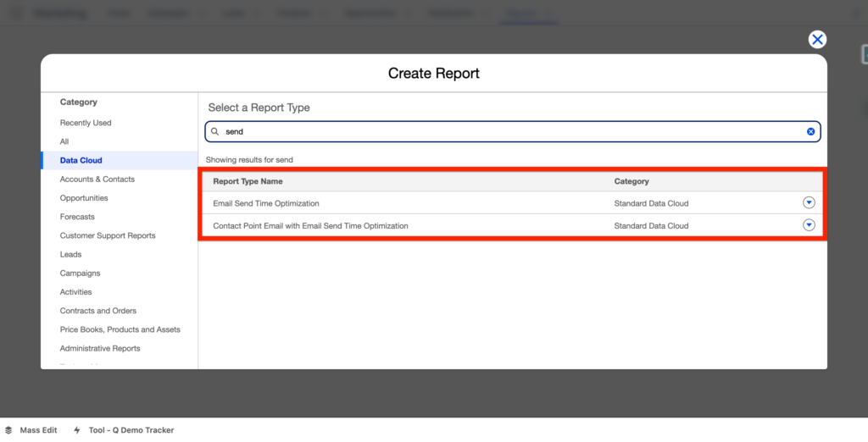Open dropdown arrow for Email Send Time Optimization
This screenshot has width=868, height=442.
809,203
